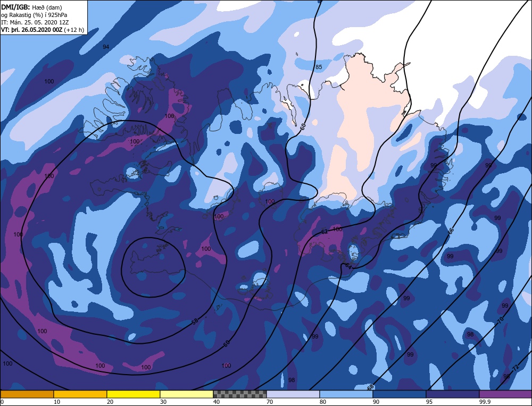Screen dimensions: 532x406
Task: Click the bright yellow 20–30 legend swatch
Action: pyautogui.click(x=134, y=394)
